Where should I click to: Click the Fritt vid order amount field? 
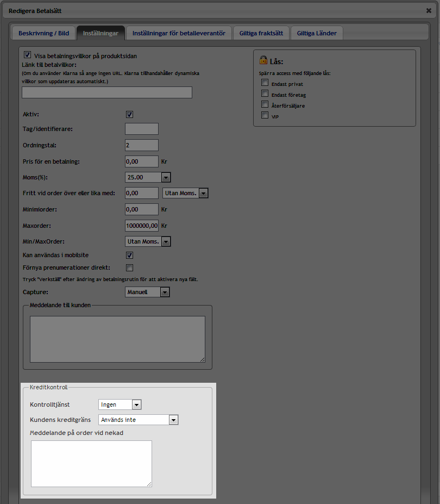click(x=142, y=193)
